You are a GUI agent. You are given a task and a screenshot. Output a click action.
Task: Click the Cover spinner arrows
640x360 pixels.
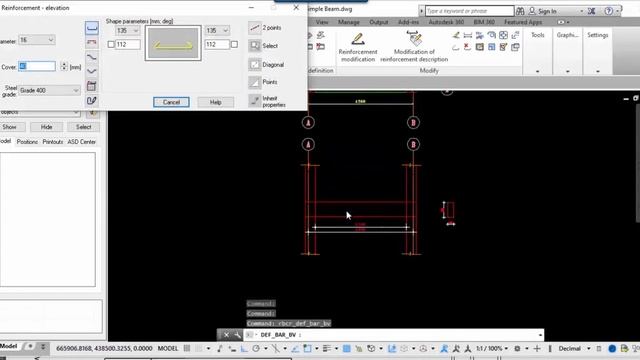[64, 67]
